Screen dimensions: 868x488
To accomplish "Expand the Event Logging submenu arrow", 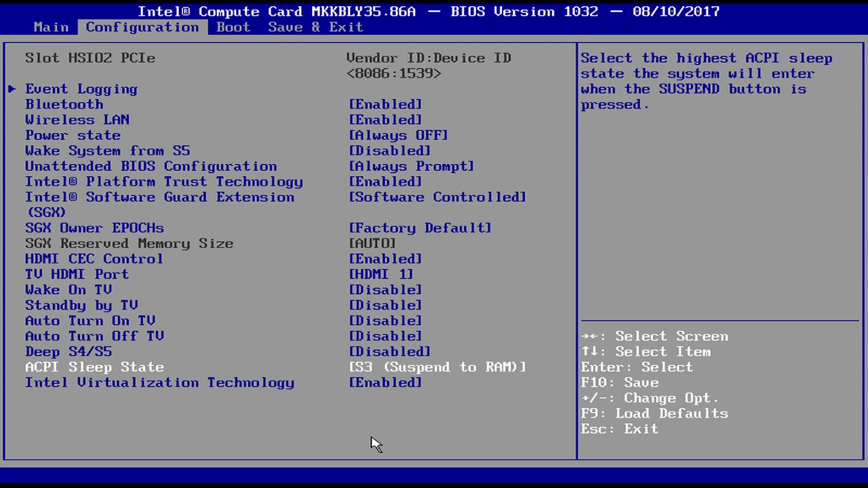I will coord(12,89).
